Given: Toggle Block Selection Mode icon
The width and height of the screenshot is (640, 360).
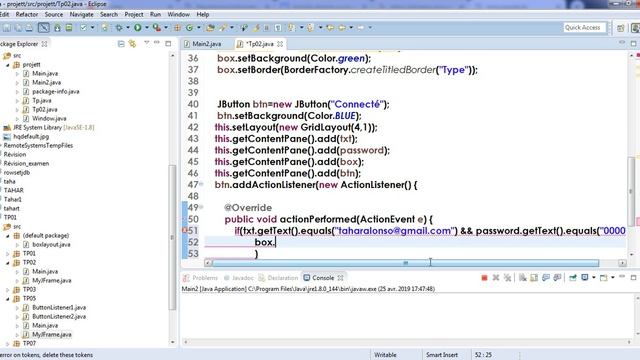Looking at the screenshot, I should coord(266,28).
